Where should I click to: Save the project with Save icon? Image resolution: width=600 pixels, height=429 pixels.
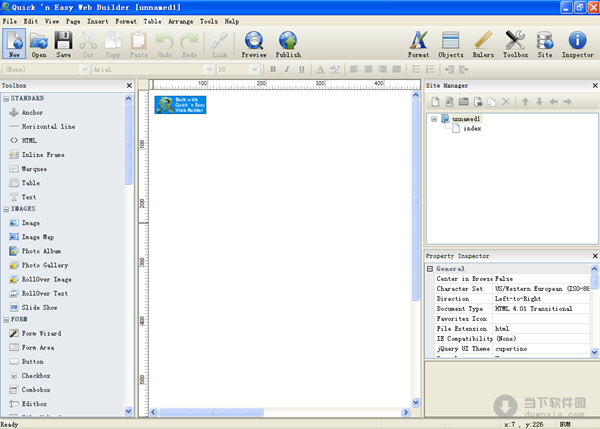(63, 44)
